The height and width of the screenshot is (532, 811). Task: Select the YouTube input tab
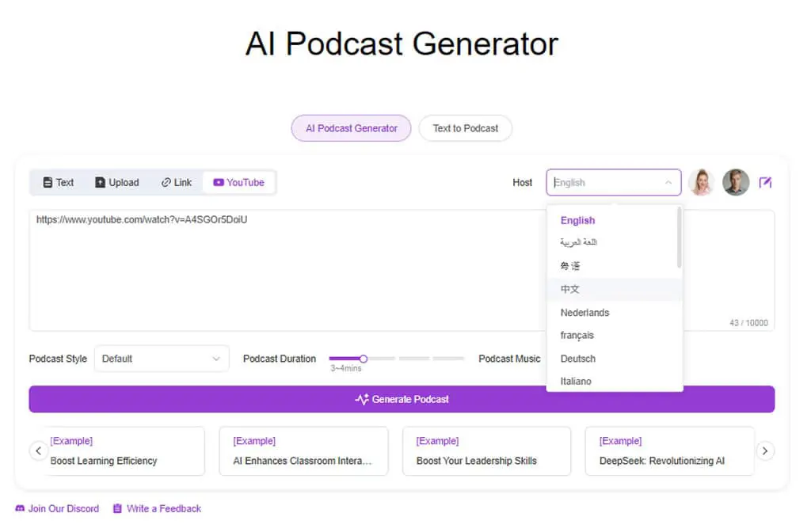tap(238, 183)
